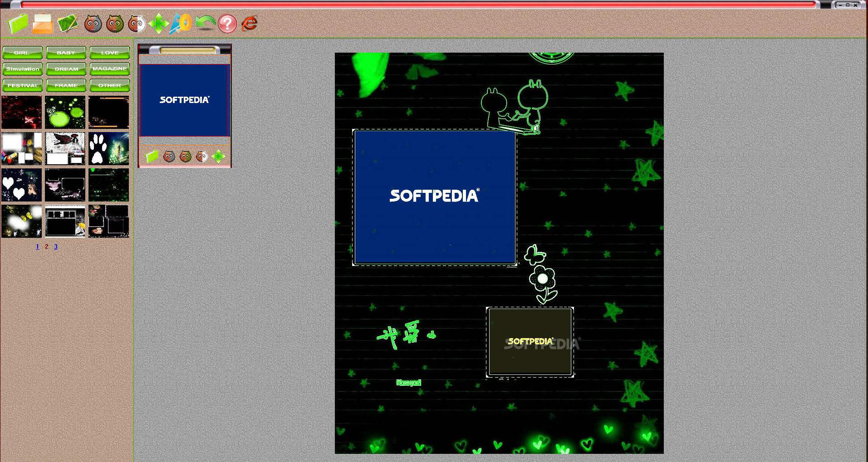868x462 pixels.
Task: Click the orange save tray icon
Action: (x=43, y=24)
